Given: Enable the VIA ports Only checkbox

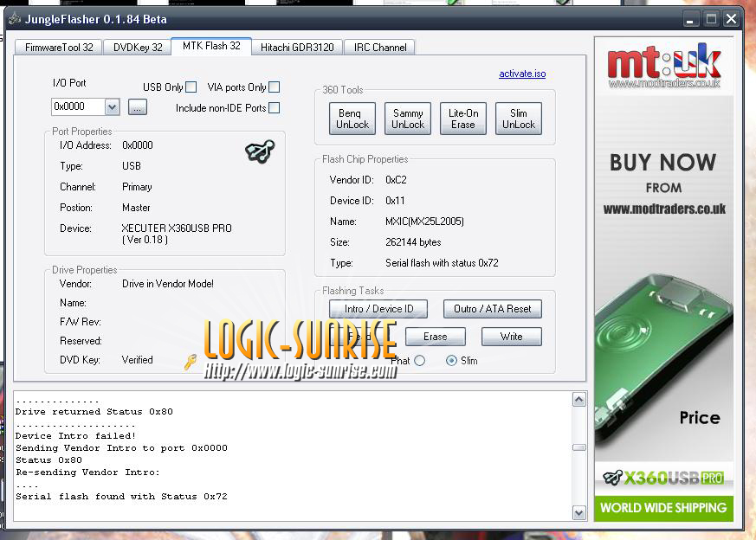Looking at the screenshot, I should [274, 87].
